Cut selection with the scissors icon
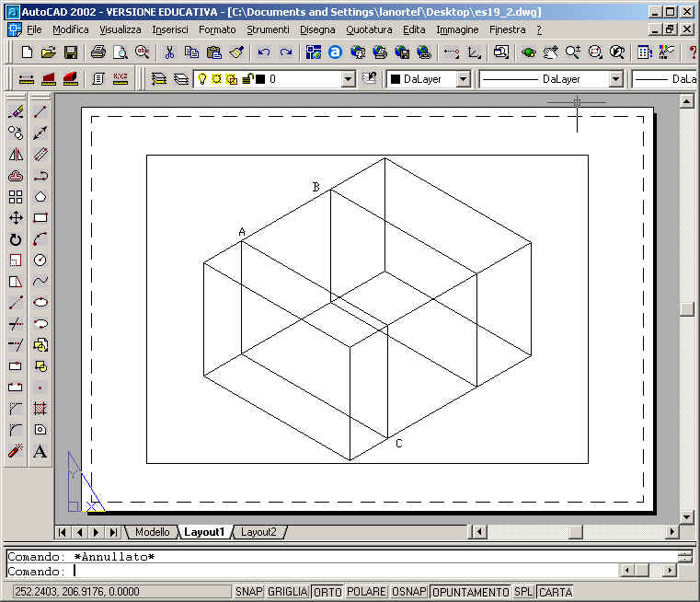The width and height of the screenshot is (700, 602). click(169, 52)
